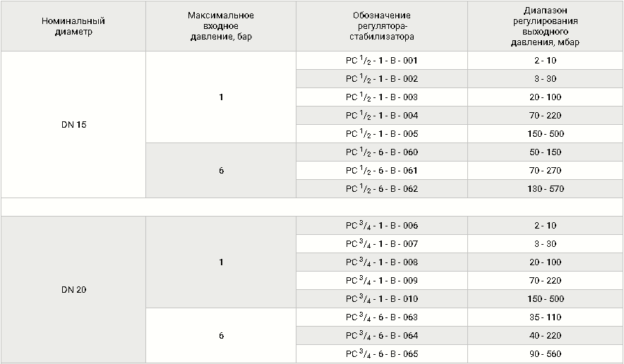624x364 pixels.
Task: Click the PC 3/4 - 6 - B - 065 cell
Action: tap(382, 353)
